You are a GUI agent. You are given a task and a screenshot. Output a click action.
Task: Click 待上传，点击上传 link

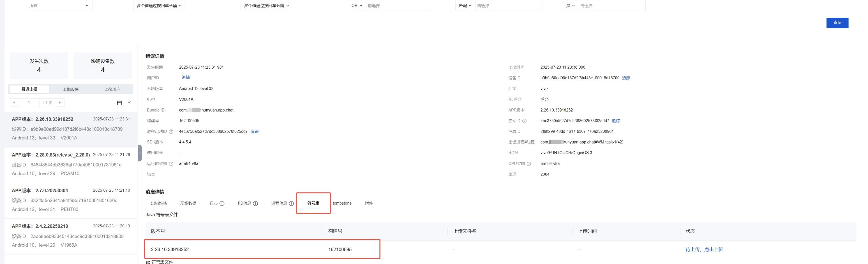click(704, 249)
